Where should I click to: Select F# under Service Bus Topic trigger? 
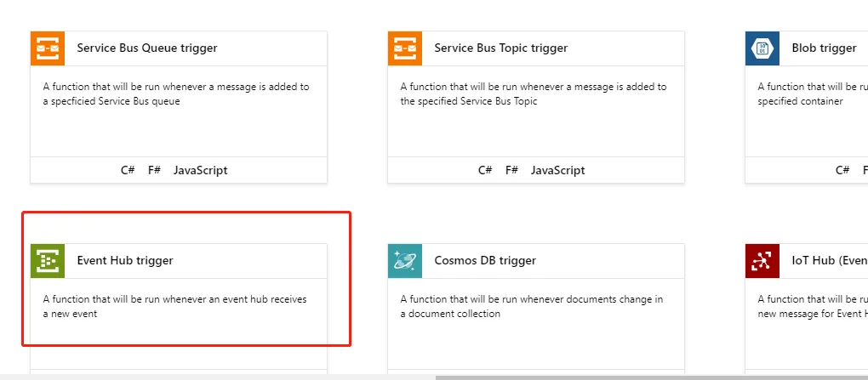point(511,170)
